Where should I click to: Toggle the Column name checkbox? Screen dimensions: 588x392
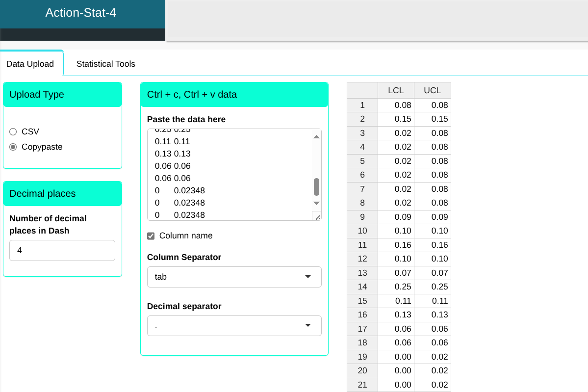(151, 236)
